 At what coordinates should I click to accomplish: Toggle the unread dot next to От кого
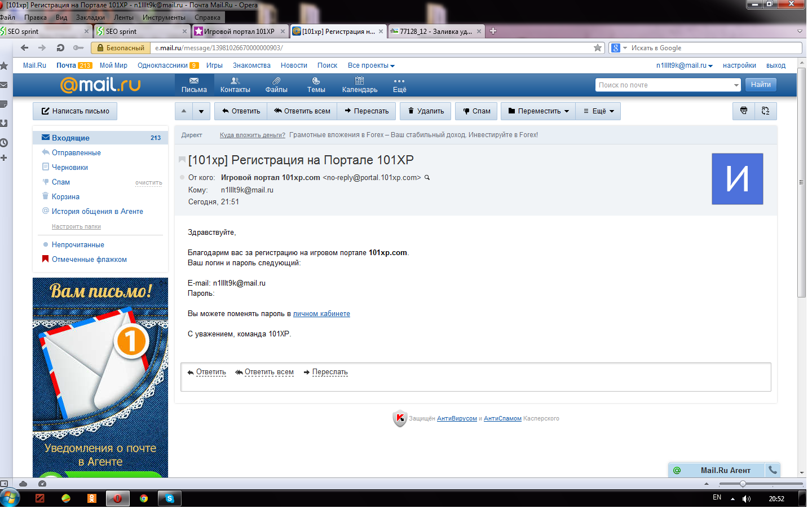pos(182,178)
